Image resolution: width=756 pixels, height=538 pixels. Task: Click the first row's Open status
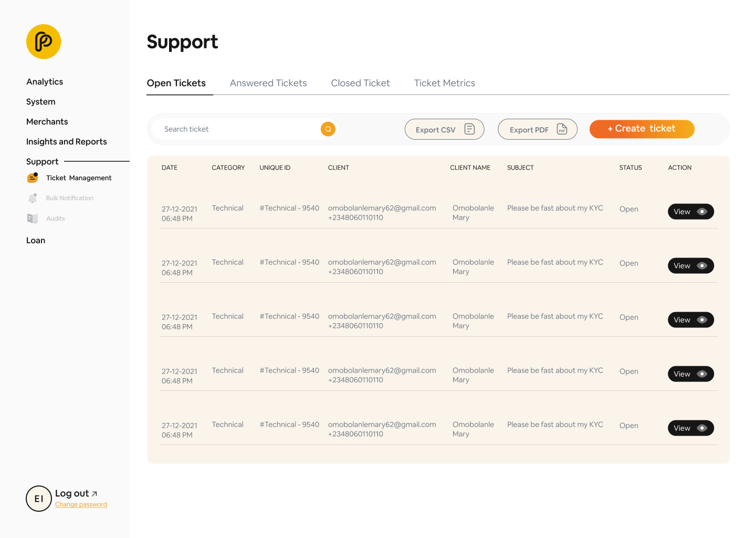pos(629,209)
